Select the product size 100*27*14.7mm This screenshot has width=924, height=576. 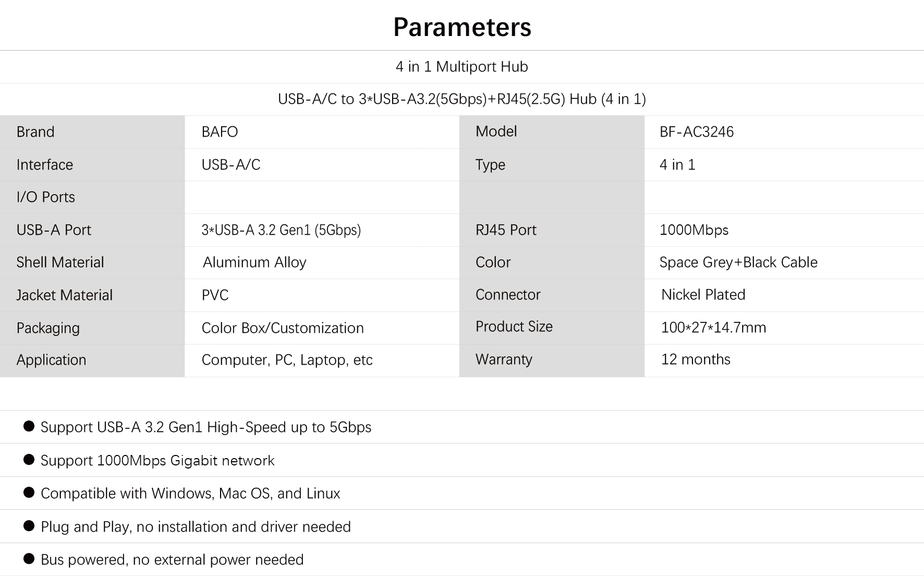tap(713, 328)
